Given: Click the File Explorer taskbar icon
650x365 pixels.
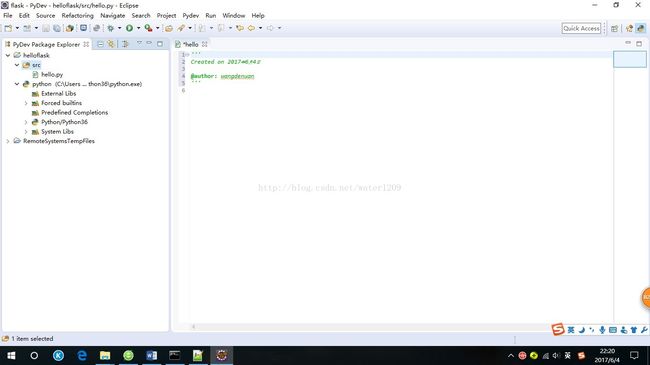Looking at the screenshot, I should pyautogui.click(x=105, y=355).
